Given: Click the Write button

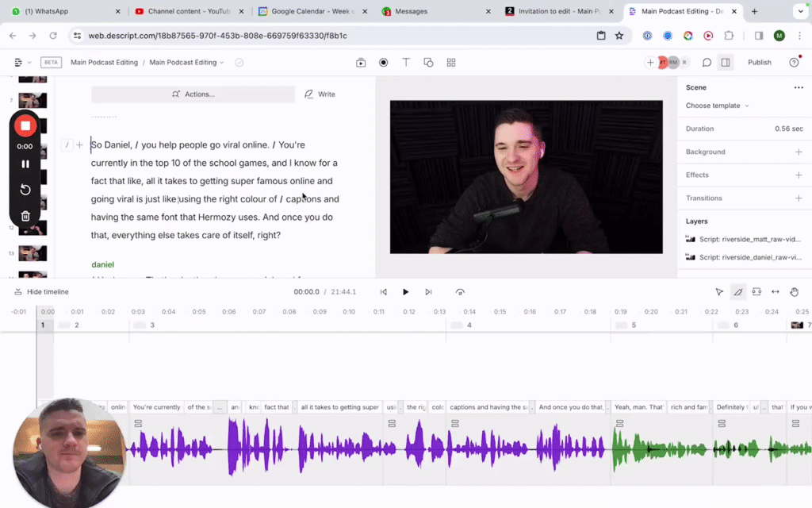Looking at the screenshot, I should pos(320,94).
